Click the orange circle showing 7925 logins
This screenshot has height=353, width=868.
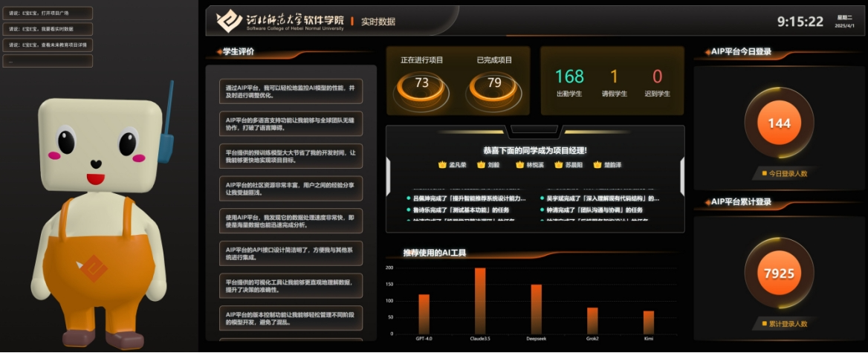pyautogui.click(x=779, y=273)
